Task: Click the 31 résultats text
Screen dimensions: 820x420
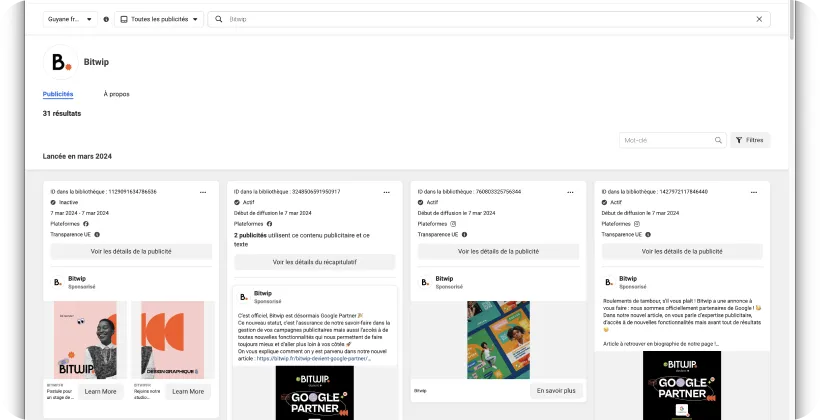Action: (62, 113)
